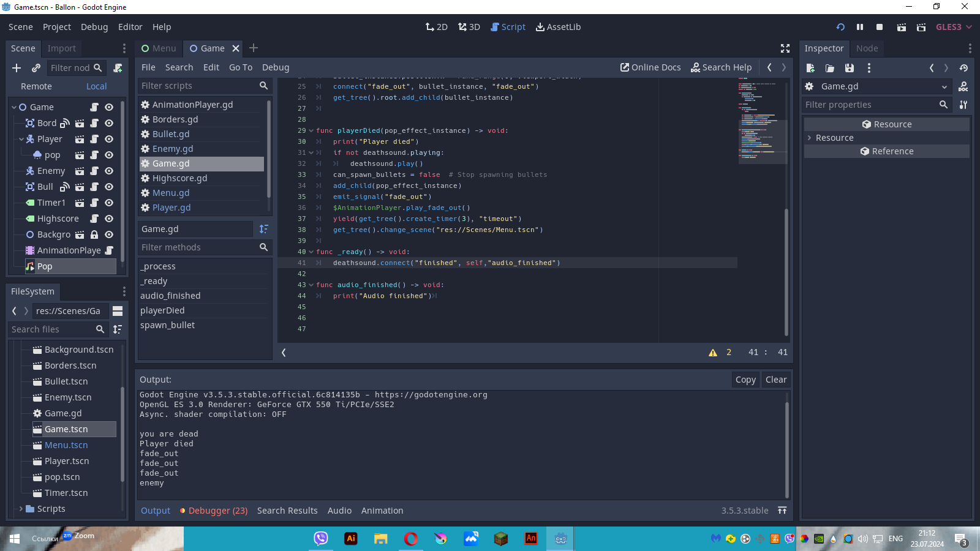Collapse the Player node in scene tree

(21, 140)
